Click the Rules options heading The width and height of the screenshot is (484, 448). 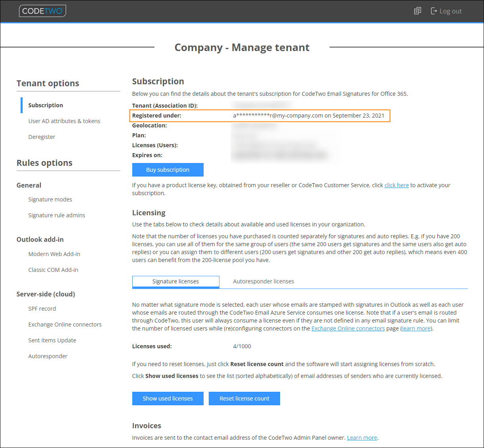pos(44,163)
